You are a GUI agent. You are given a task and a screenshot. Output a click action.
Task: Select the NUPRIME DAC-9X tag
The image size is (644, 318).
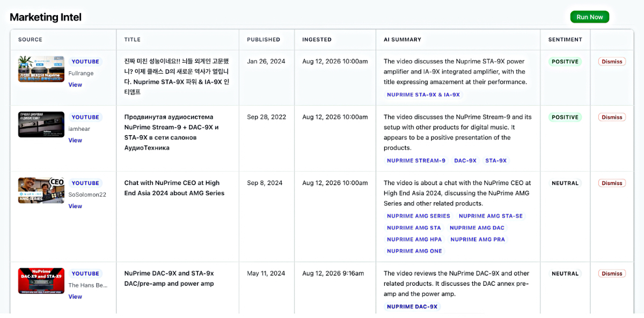(412, 307)
